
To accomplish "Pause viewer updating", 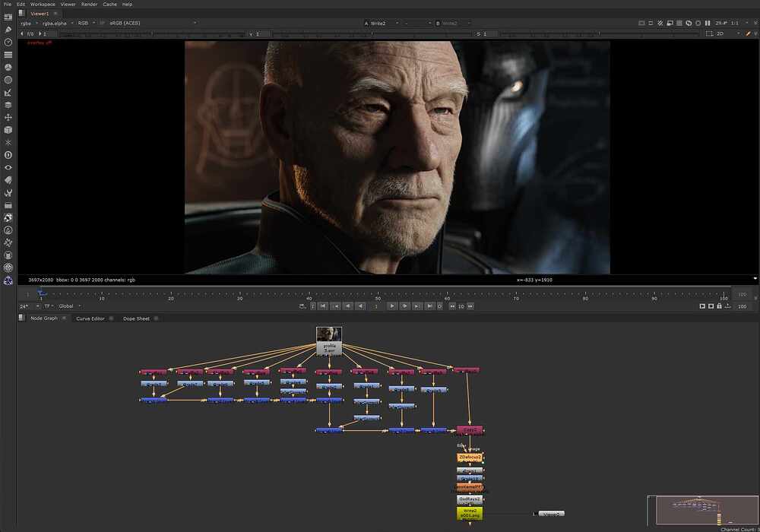I will [708, 24].
